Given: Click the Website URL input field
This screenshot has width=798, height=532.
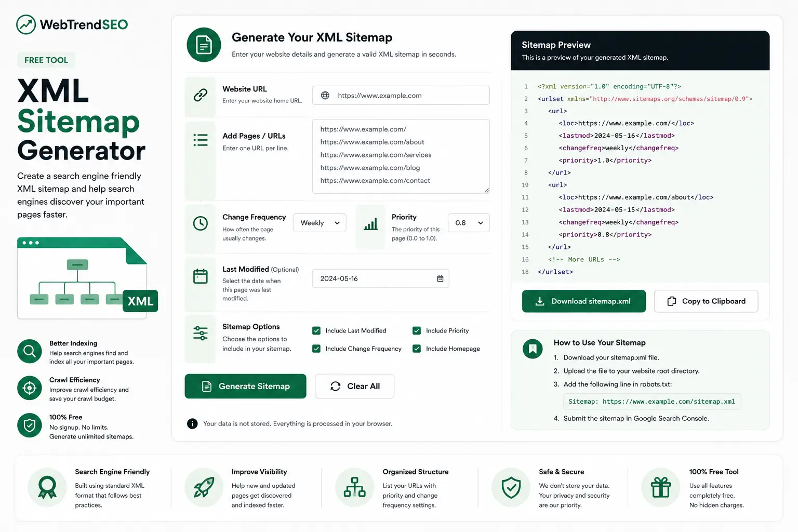Looking at the screenshot, I should (401, 96).
